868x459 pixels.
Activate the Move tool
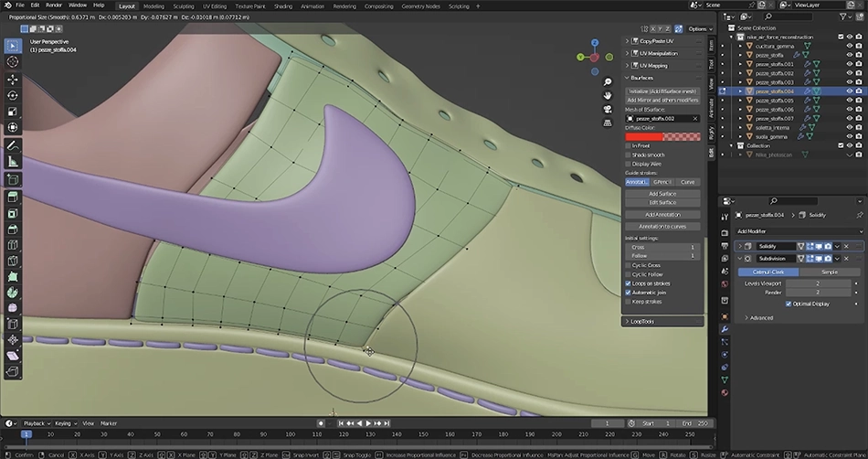(13, 80)
